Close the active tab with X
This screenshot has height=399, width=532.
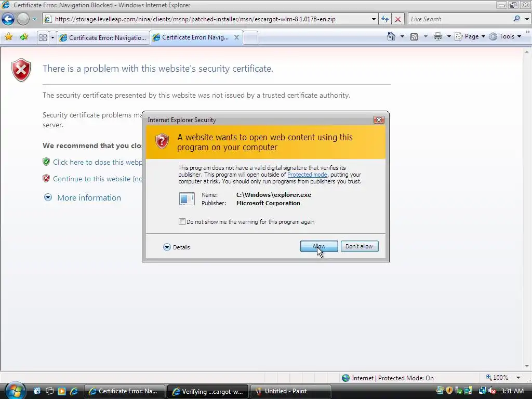(236, 37)
